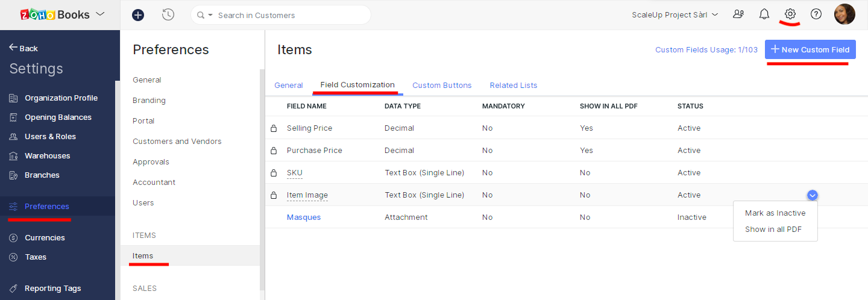The height and width of the screenshot is (300, 868).
Task: Switch to the General tab
Action: 289,86
